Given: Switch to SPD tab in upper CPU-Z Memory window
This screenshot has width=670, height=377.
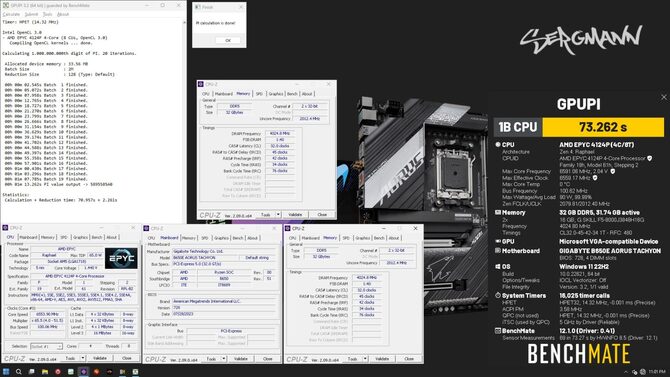Looking at the screenshot, I should click(259, 94).
